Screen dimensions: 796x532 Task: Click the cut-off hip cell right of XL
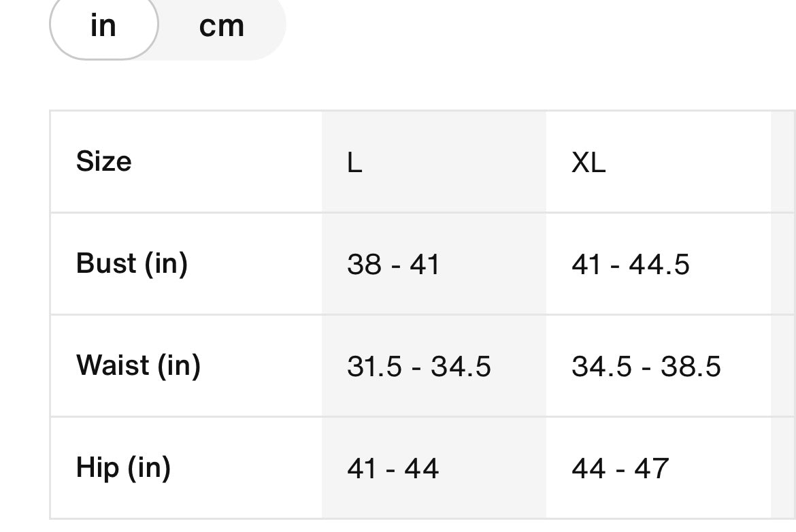click(x=783, y=468)
